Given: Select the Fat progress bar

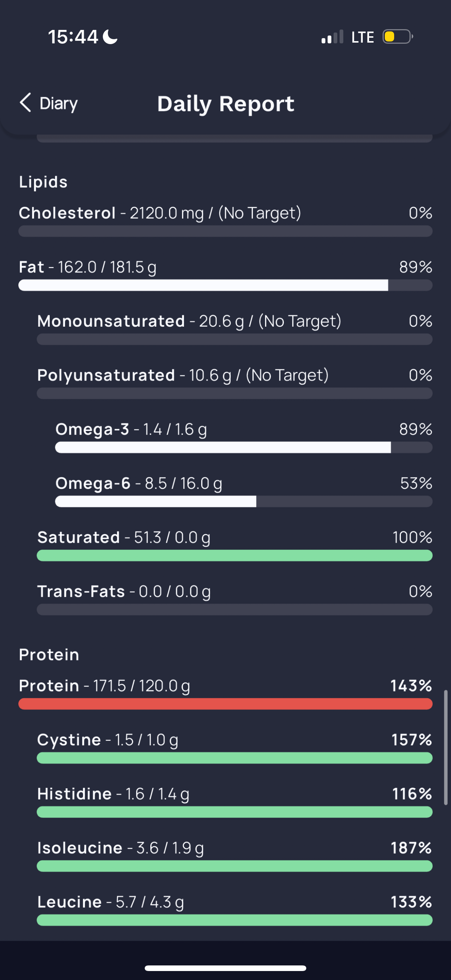Looking at the screenshot, I should tap(225, 285).
